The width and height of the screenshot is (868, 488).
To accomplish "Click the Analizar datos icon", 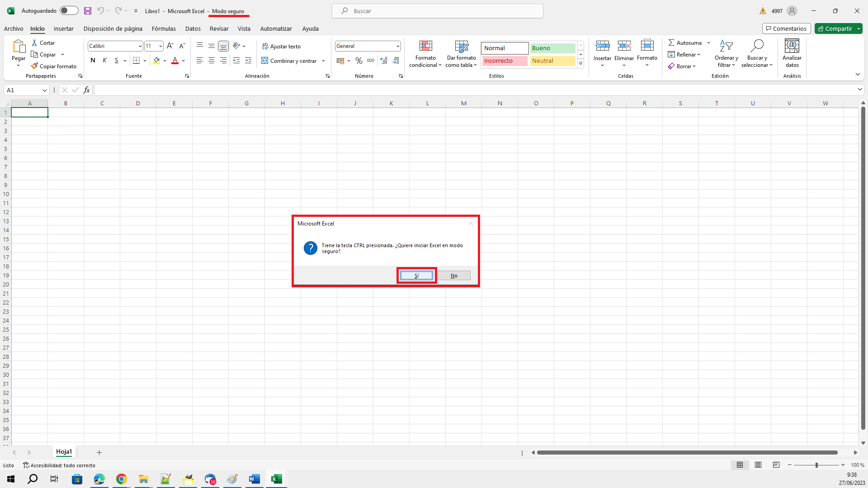I will coord(792,46).
